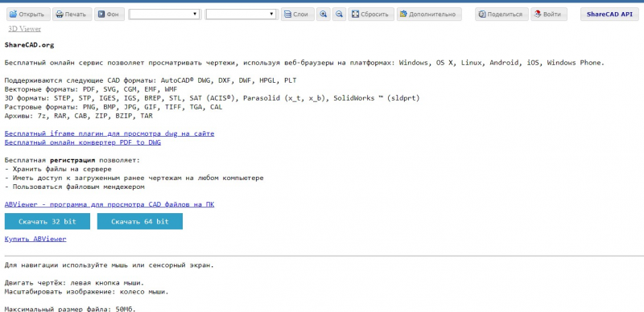Click the Santa icon on Войти button
Image resolution: width=644 pixels, height=312 pixels.
538,14
